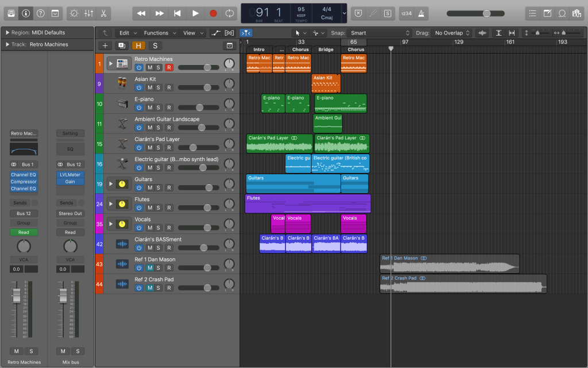
Task: Open the Library panel
Action: [11, 13]
